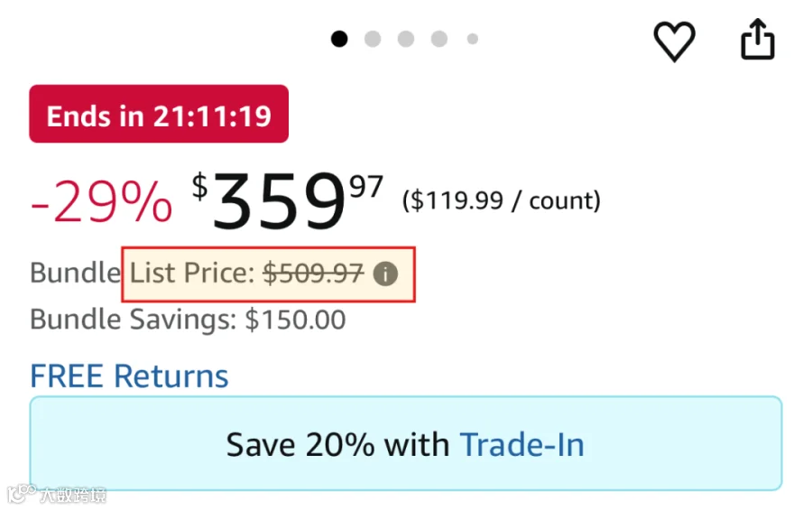Open the share icon
812x510 pixels.
click(758, 39)
